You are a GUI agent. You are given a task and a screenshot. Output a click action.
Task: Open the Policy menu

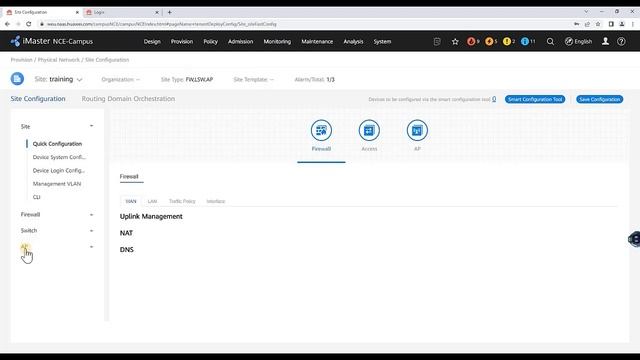coord(211,42)
